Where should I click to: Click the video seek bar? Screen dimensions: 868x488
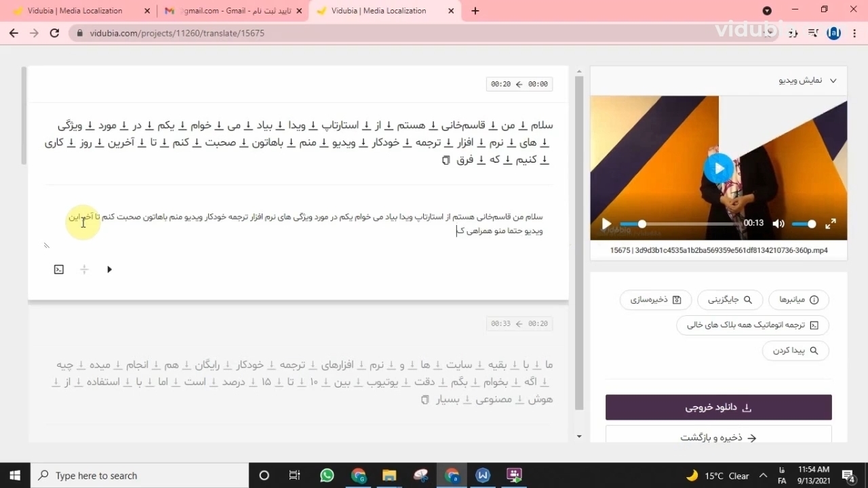(685, 224)
